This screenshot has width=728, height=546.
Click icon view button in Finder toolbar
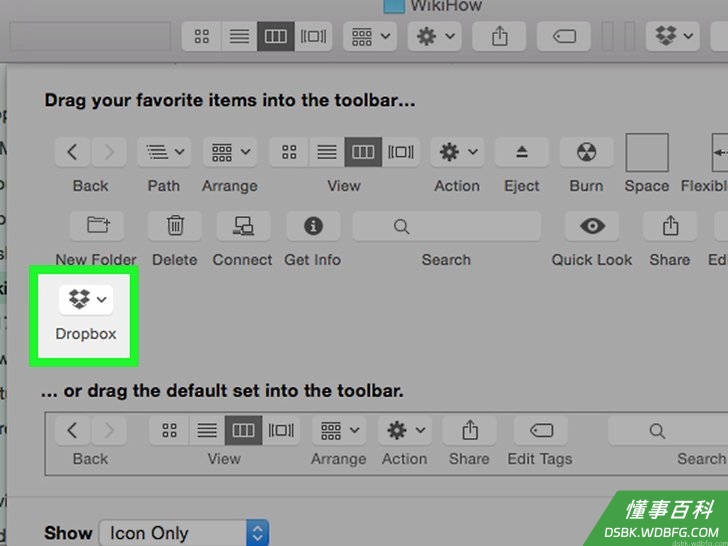point(202,36)
